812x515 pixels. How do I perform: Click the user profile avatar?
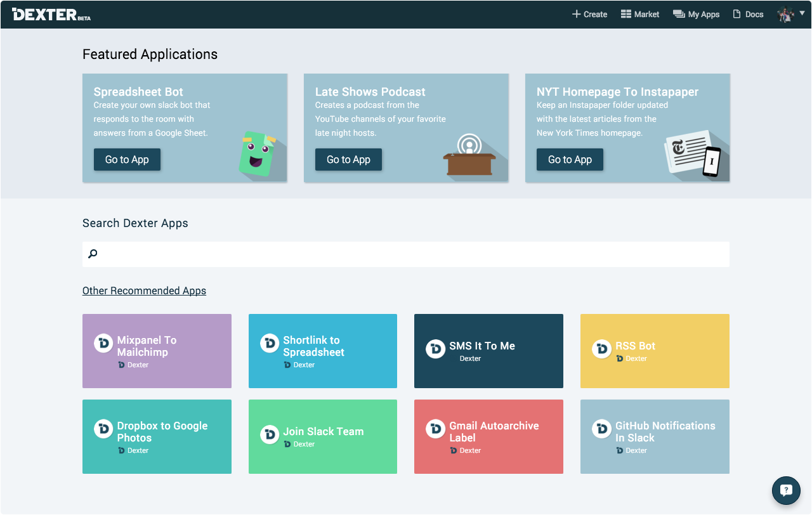point(785,14)
